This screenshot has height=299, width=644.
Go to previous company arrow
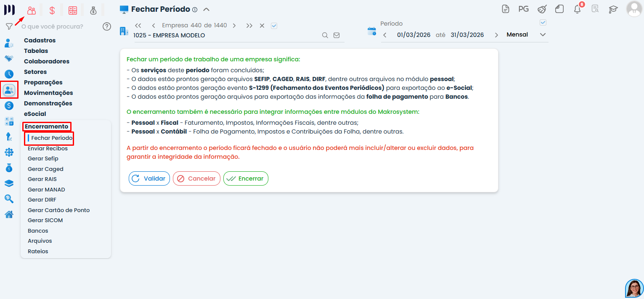[x=154, y=26]
